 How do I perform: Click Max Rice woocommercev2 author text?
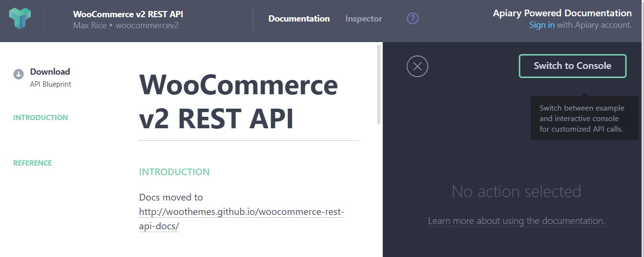[126, 25]
